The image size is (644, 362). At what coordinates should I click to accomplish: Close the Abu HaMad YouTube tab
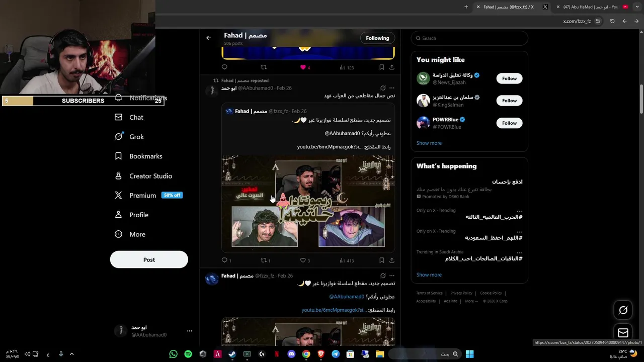click(x=558, y=7)
